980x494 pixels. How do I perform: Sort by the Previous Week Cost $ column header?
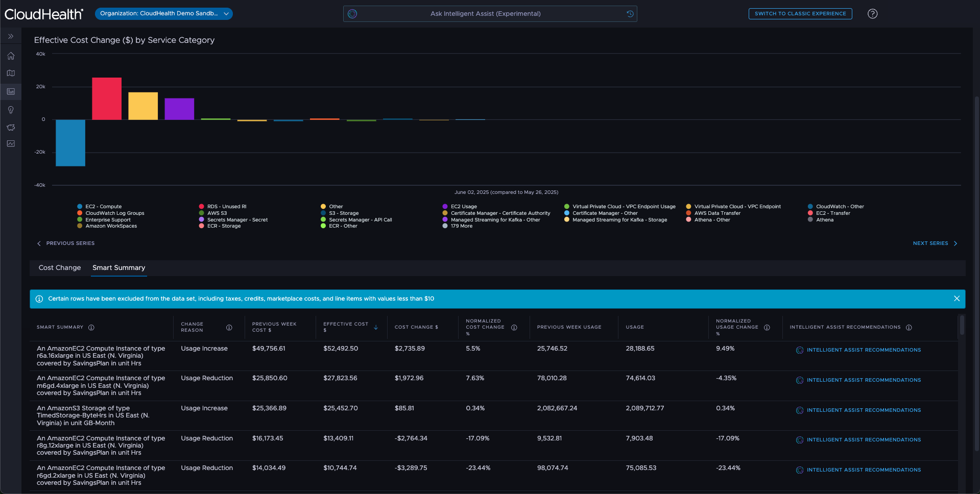[274, 327]
